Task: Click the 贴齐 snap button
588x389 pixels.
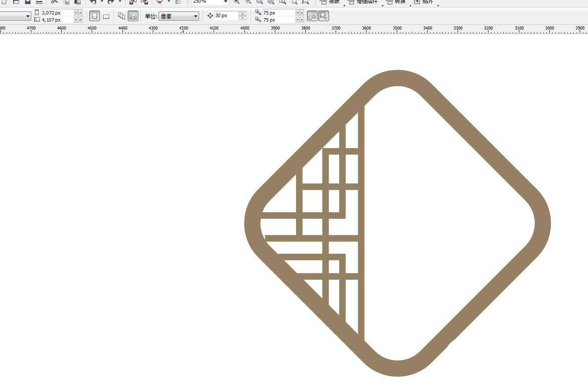Action: point(423,2)
